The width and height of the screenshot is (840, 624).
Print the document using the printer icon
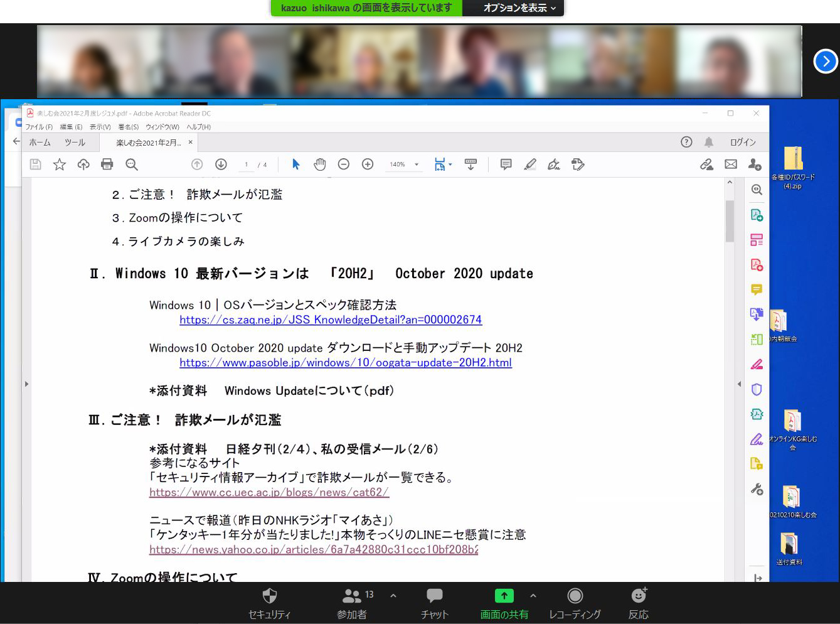click(x=107, y=164)
